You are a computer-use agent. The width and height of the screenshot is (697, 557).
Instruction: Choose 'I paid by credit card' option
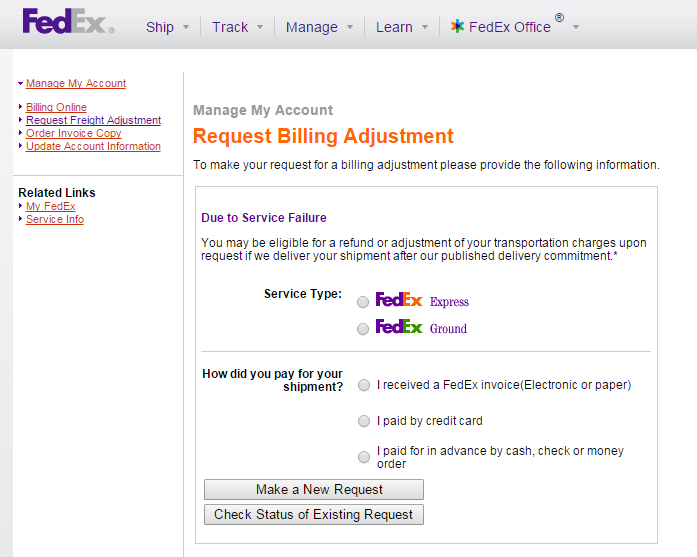point(364,421)
